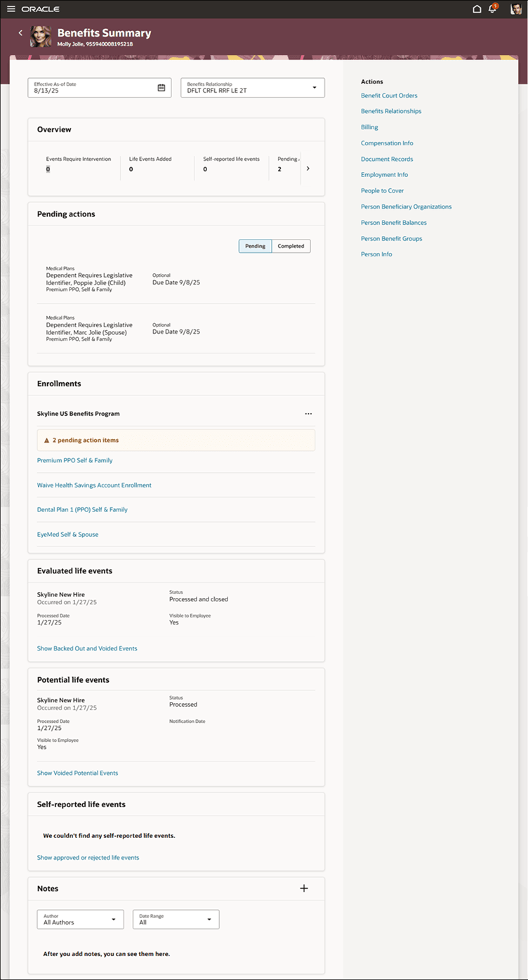Switch to the Completed actions tab

tap(291, 246)
